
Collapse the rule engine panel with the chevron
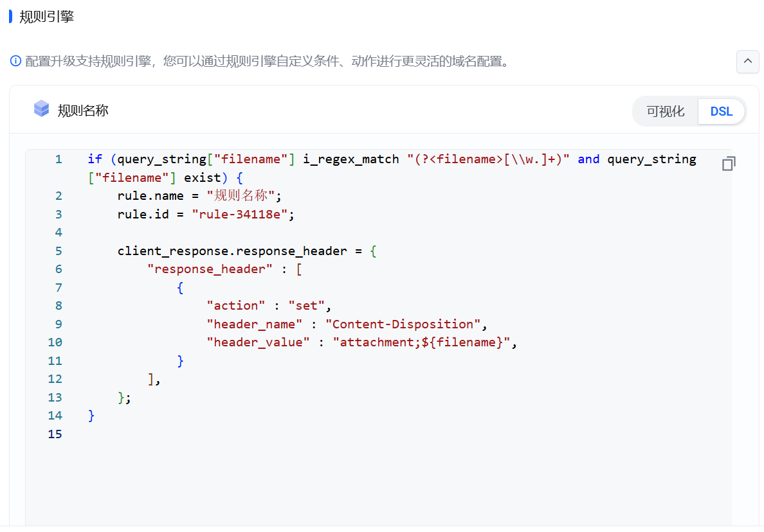(x=747, y=62)
